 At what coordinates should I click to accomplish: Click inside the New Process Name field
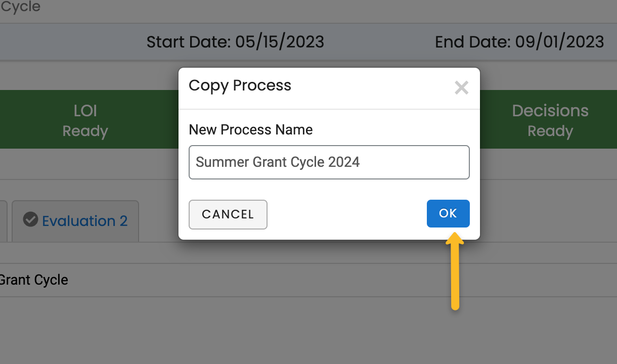click(329, 162)
